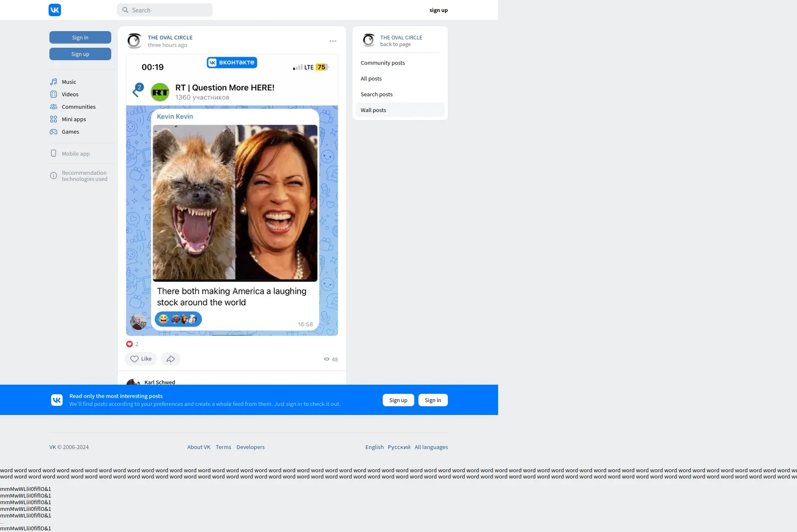The height and width of the screenshot is (532, 797).
Task: Click Mobile app in the sidebar
Action: pyautogui.click(x=76, y=154)
